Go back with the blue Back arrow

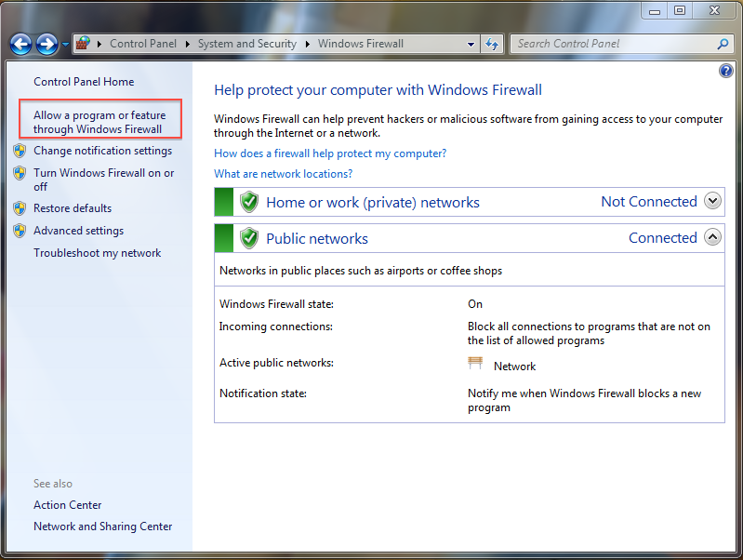click(20, 45)
